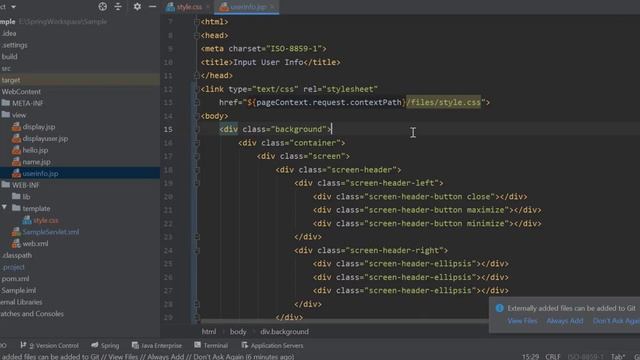
Task: Fold the div class="screen-header-right" block
Action: (196, 251)
